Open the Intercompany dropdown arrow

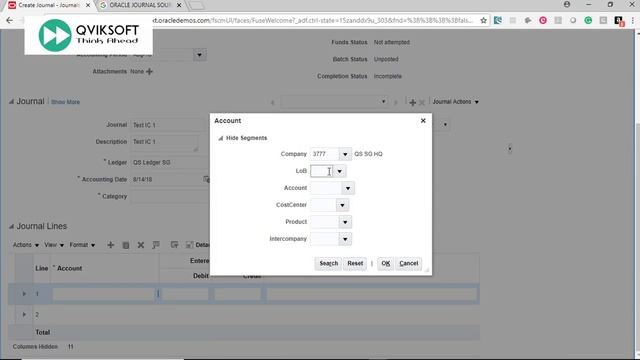345,239
